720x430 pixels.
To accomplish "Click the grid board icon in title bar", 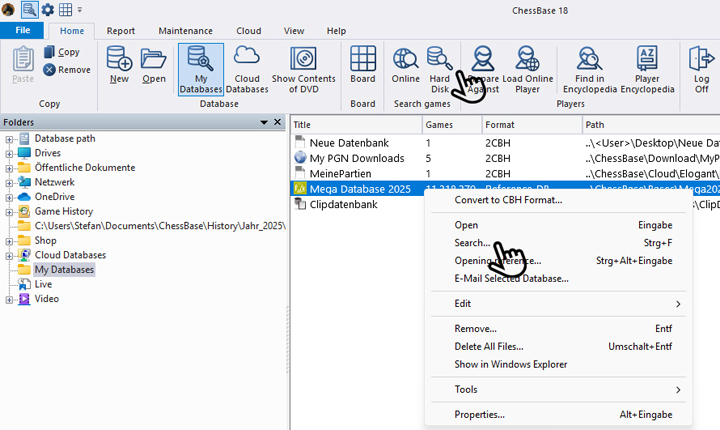I will click(66, 9).
